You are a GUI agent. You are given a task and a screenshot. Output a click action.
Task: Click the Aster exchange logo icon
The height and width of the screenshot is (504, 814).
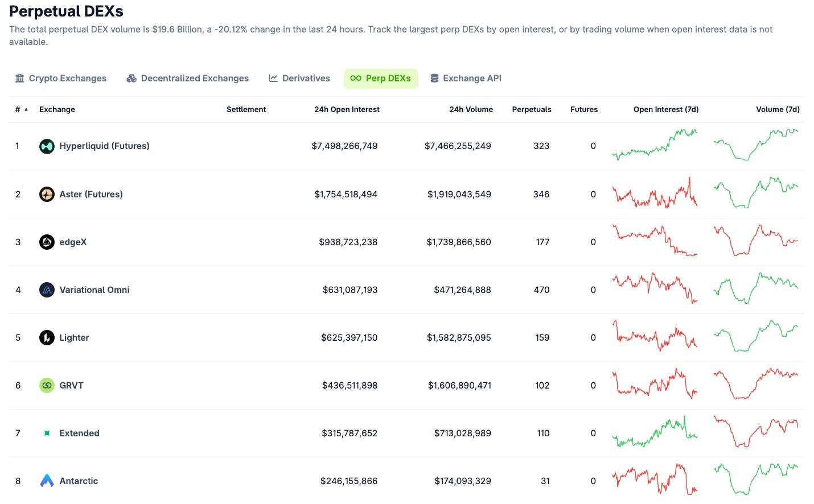47,194
